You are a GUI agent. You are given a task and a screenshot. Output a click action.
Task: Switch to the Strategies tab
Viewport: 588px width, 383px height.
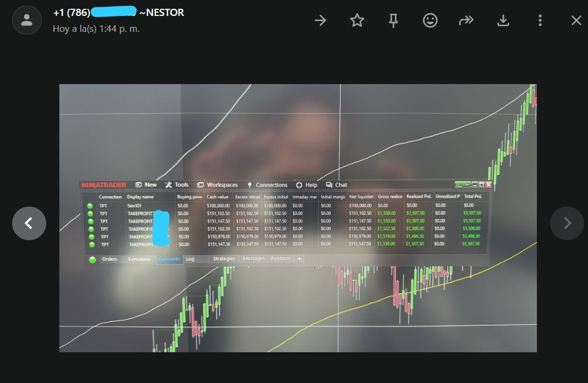pos(224,259)
